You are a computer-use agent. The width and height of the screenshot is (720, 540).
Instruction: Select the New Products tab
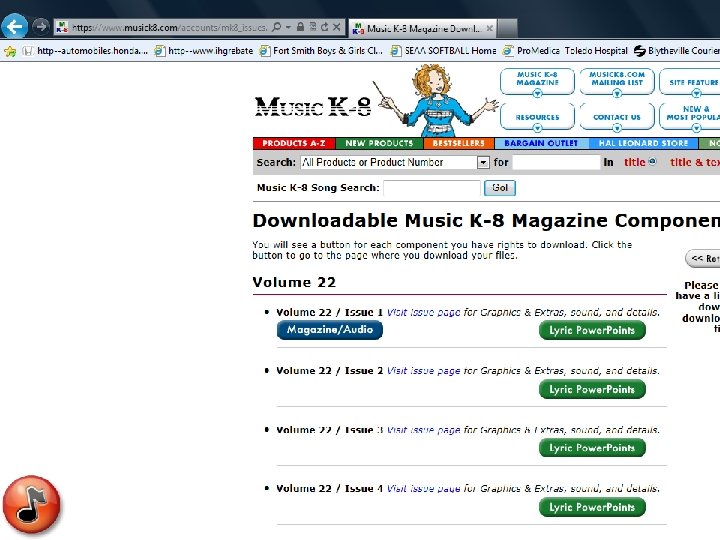tap(379, 143)
